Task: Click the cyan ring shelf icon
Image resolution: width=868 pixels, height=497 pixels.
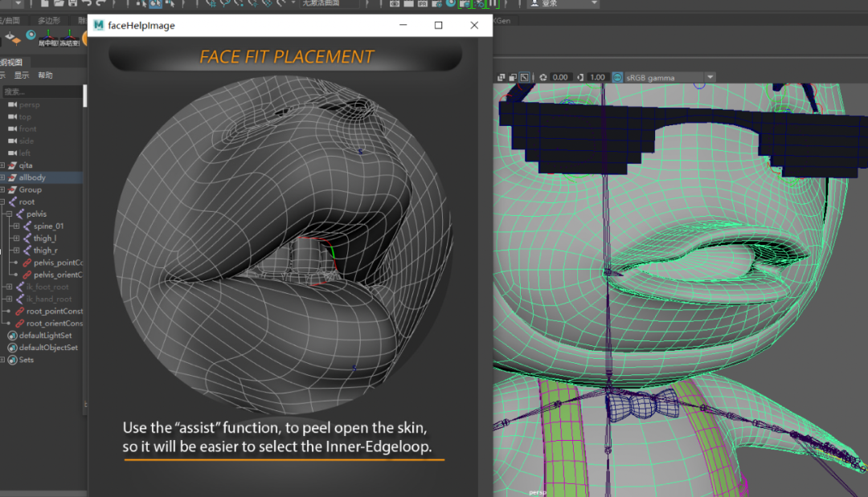Action: pyautogui.click(x=31, y=35)
